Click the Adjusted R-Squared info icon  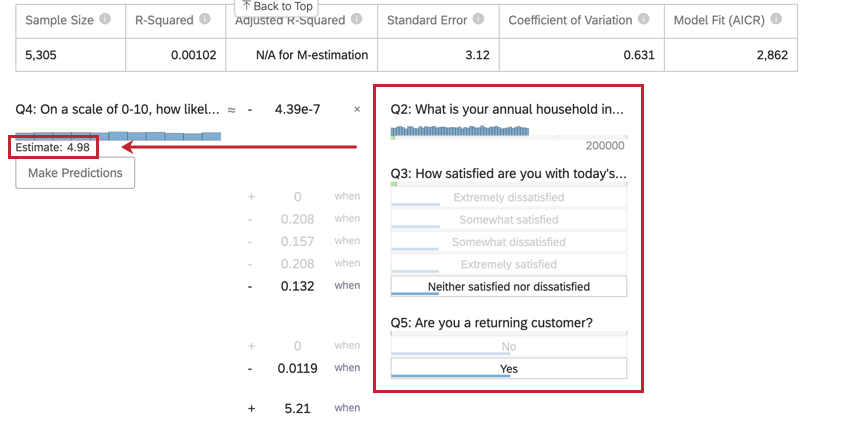tap(358, 20)
